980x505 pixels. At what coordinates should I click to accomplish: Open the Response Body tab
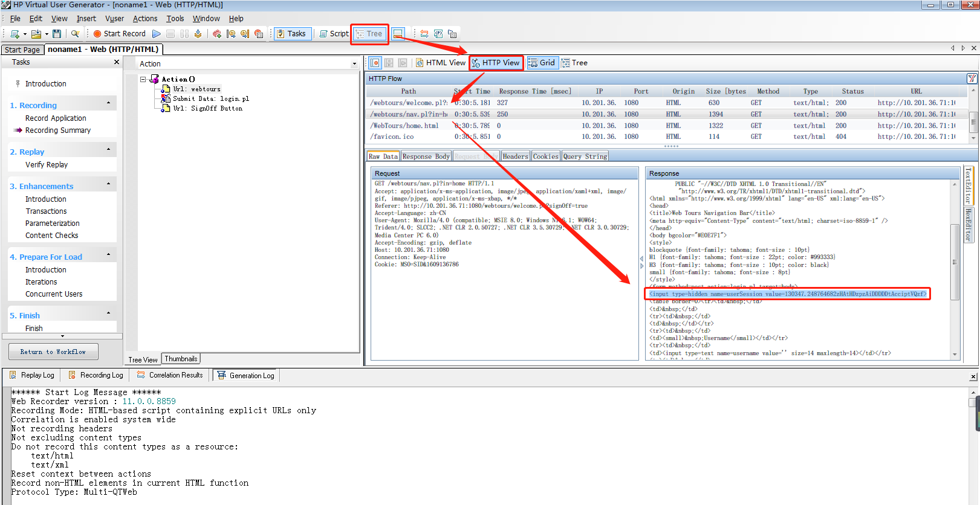426,156
